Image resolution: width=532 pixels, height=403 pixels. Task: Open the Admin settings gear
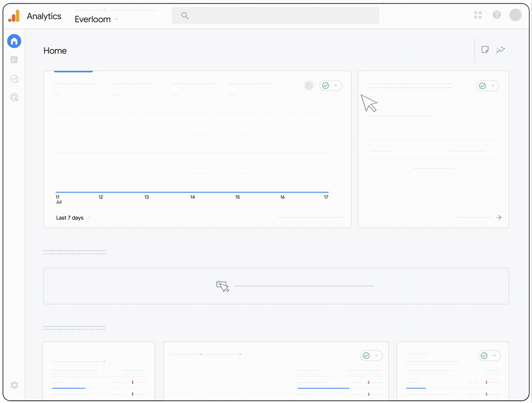pyautogui.click(x=14, y=385)
